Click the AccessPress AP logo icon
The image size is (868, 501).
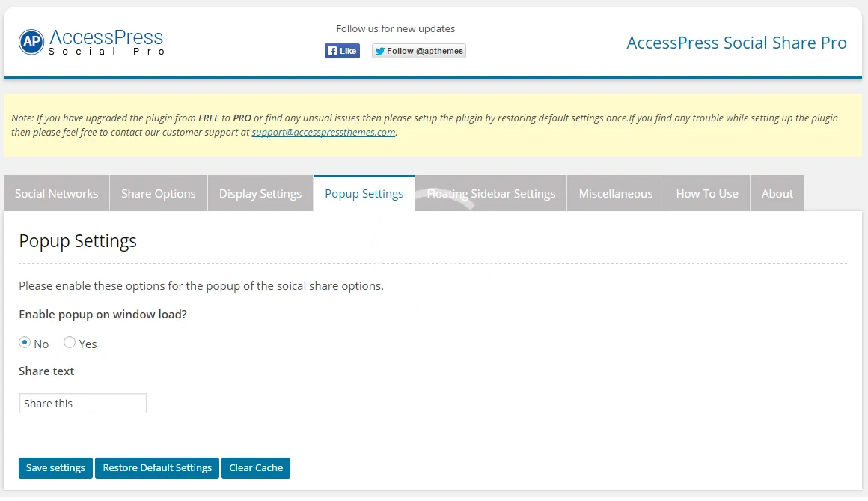click(x=31, y=42)
